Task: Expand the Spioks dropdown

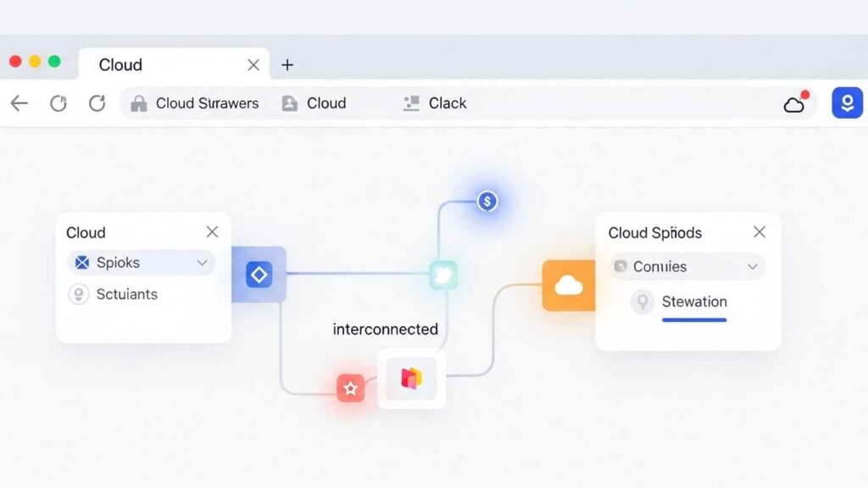Action: 202,263
